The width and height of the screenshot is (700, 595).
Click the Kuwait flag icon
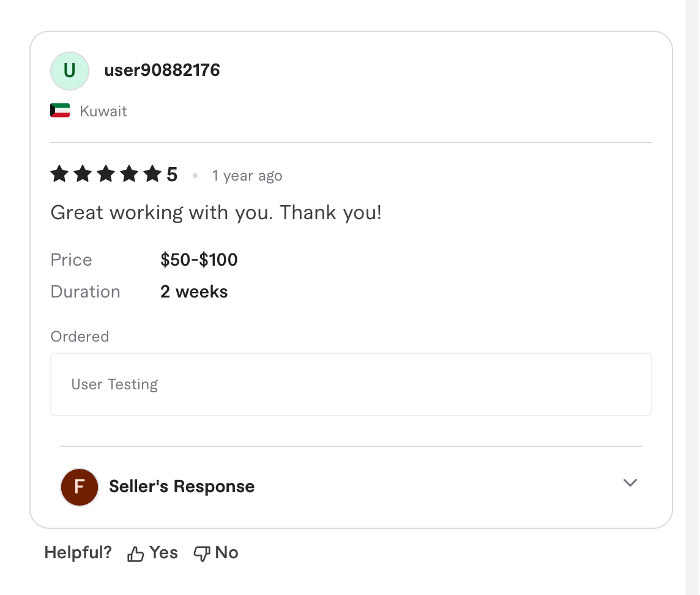click(59, 110)
